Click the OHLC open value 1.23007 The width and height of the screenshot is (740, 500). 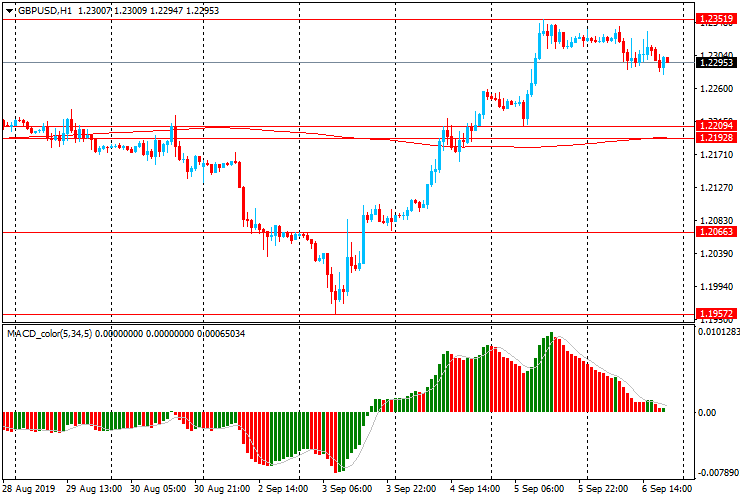click(94, 10)
